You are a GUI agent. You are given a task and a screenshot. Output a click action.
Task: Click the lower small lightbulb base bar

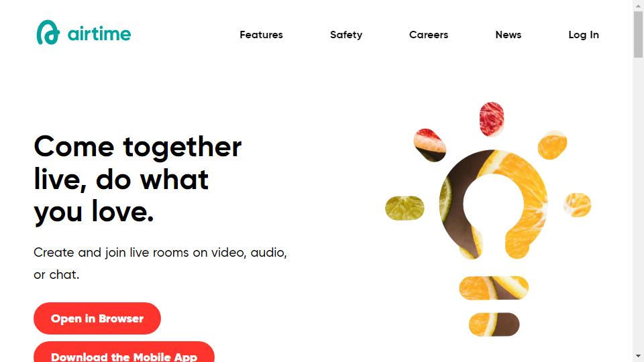point(494,324)
